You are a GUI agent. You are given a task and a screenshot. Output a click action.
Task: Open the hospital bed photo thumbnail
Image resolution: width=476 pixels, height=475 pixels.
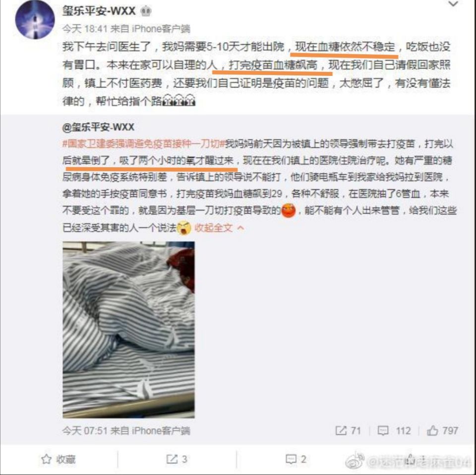click(129, 330)
